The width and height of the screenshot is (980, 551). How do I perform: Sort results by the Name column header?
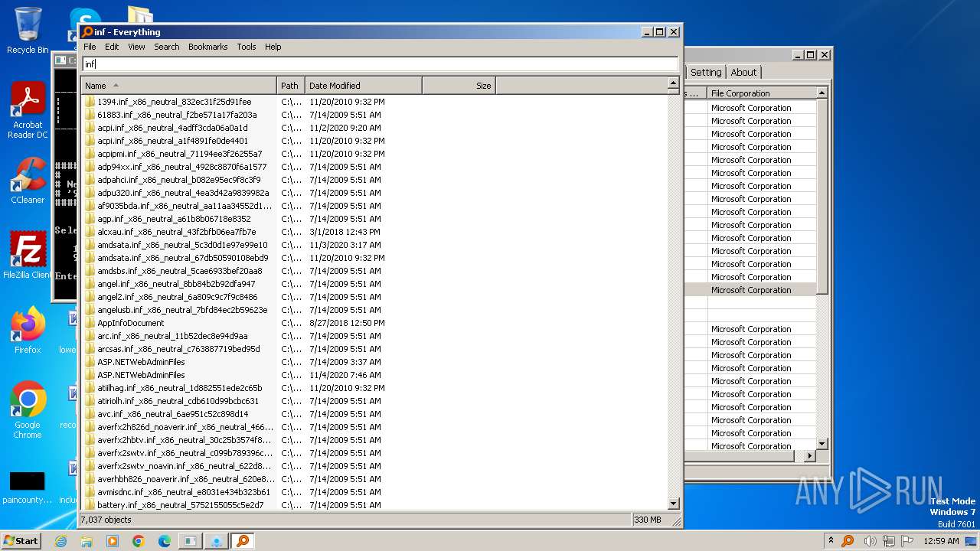click(178, 86)
